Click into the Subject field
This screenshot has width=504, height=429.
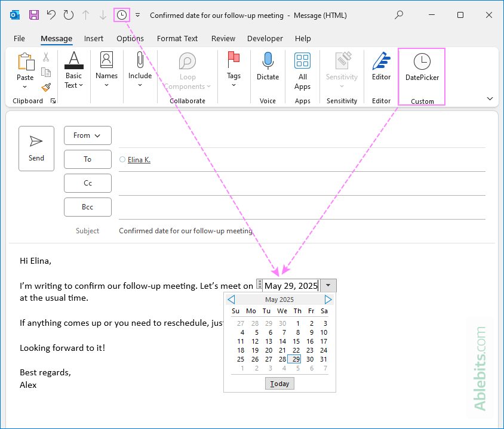302,231
